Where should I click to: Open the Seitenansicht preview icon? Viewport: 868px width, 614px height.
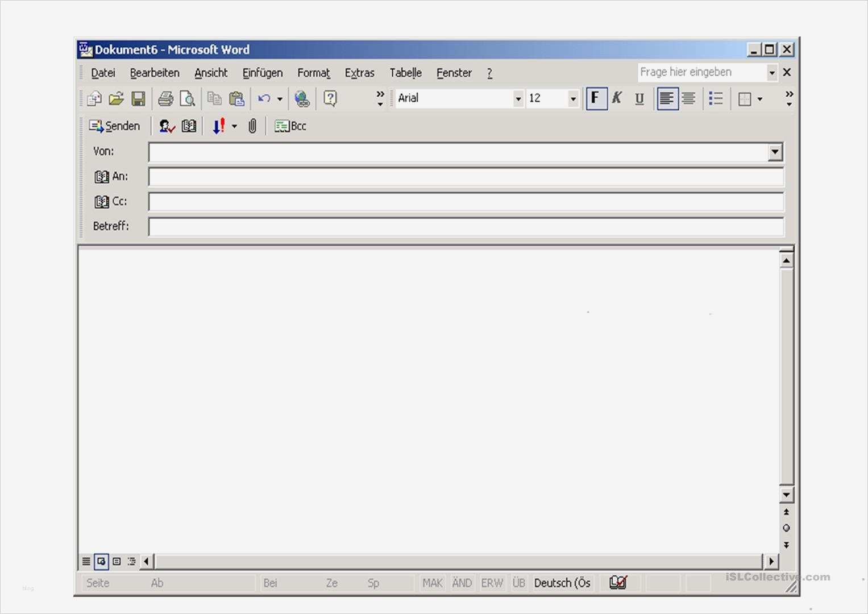click(x=188, y=98)
